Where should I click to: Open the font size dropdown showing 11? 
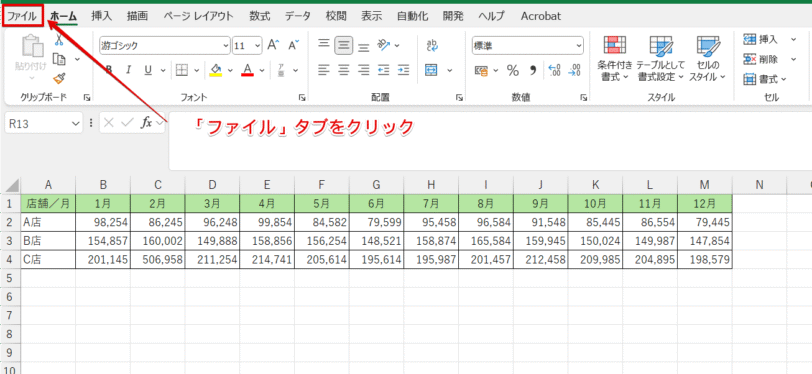point(258,46)
